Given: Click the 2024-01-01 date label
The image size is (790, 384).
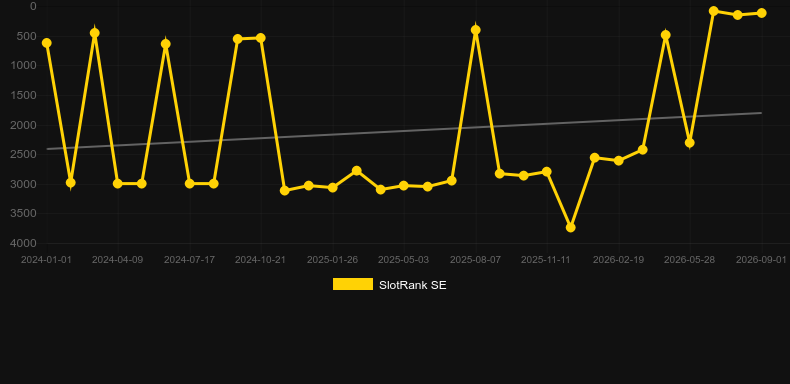Looking at the screenshot, I should [46, 260].
